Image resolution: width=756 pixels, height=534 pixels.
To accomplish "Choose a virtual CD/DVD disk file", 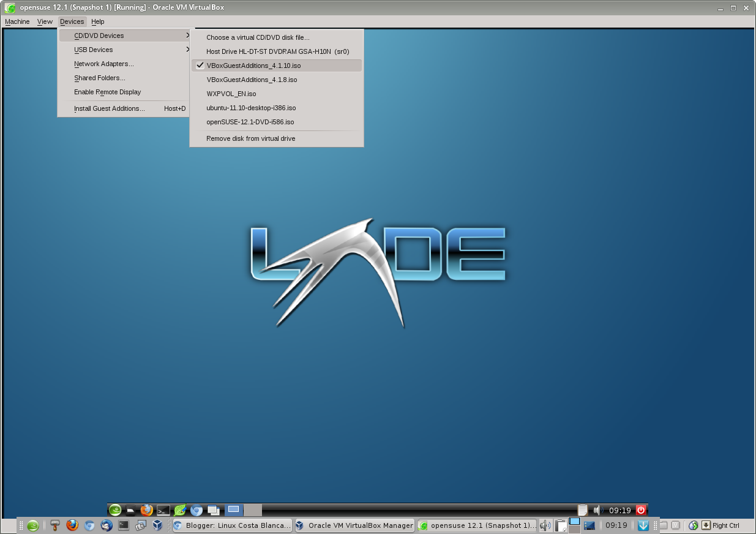I will pyautogui.click(x=277, y=37).
